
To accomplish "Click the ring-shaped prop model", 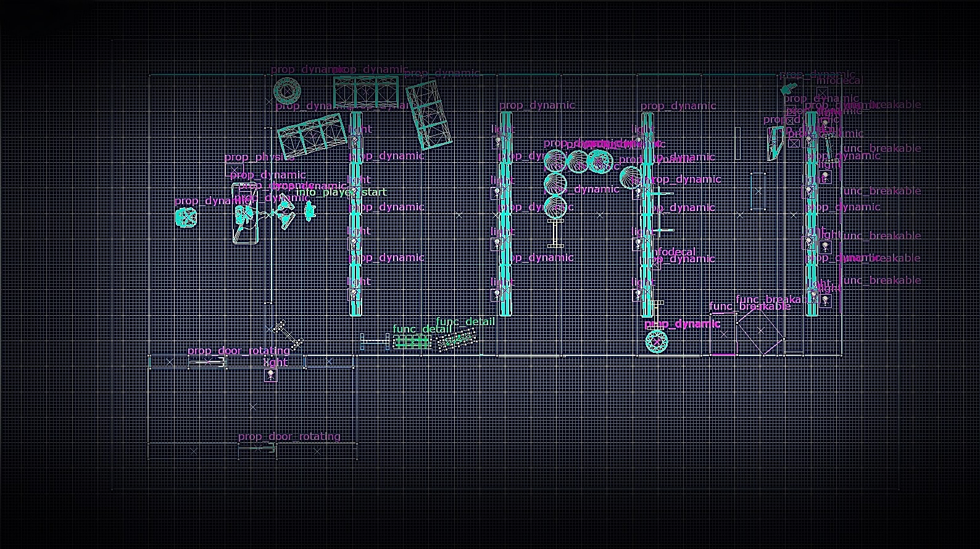I will pos(286,91).
